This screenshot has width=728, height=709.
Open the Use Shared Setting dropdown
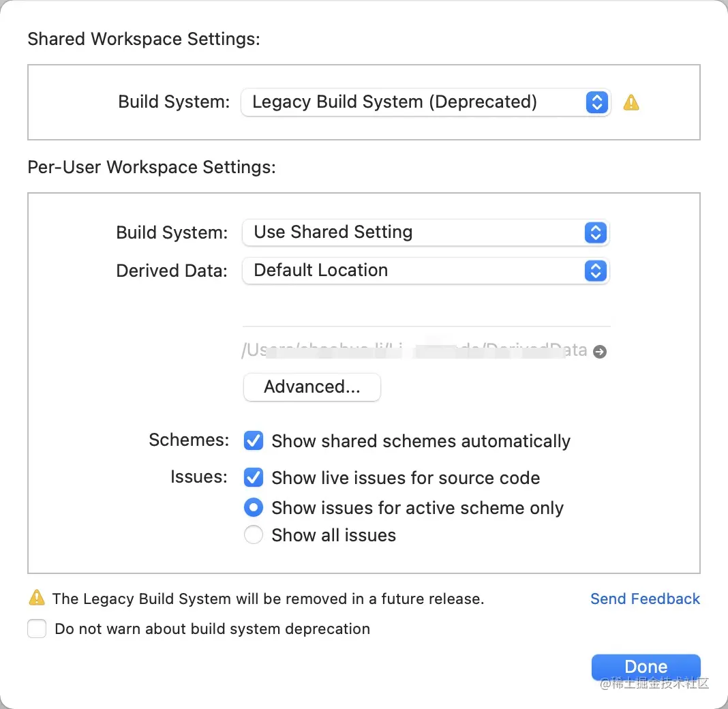point(425,232)
